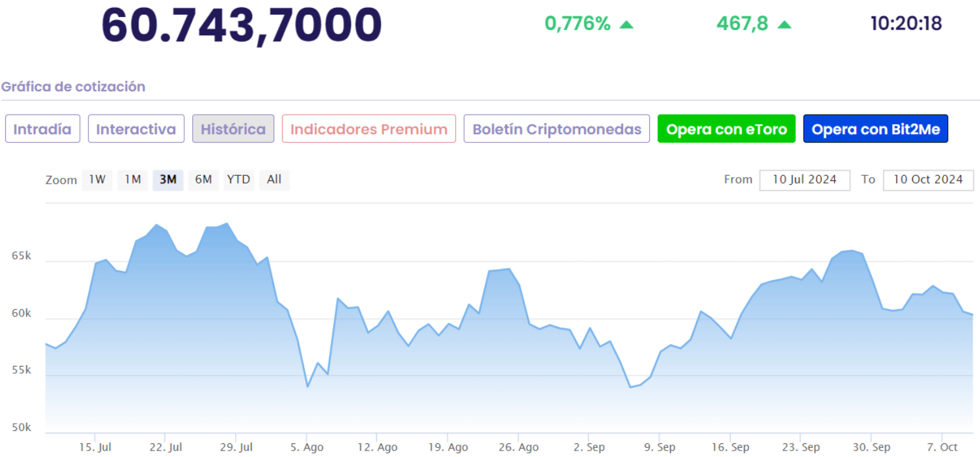This screenshot has height=457, width=980.
Task: Select the YTD zoom option
Action: click(239, 180)
